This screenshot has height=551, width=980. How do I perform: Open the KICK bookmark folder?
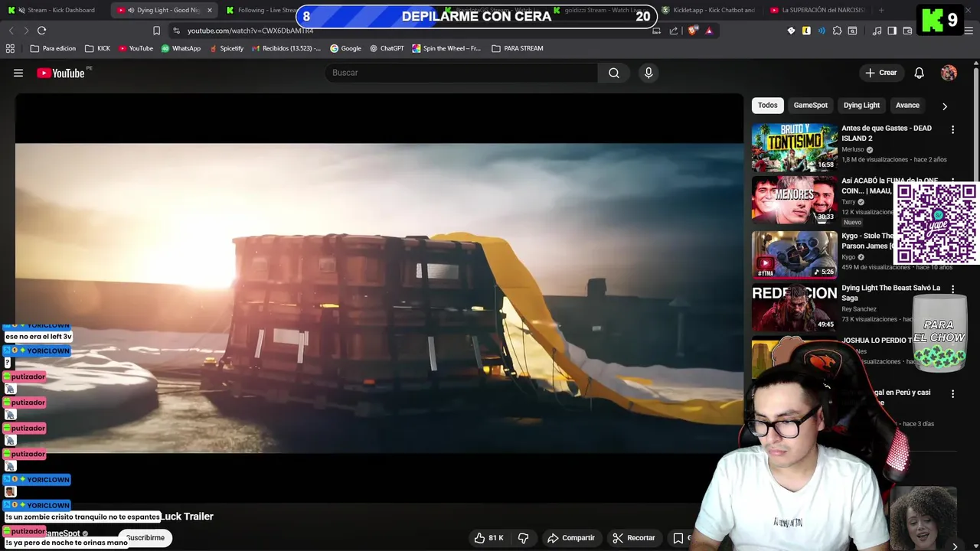(97, 48)
